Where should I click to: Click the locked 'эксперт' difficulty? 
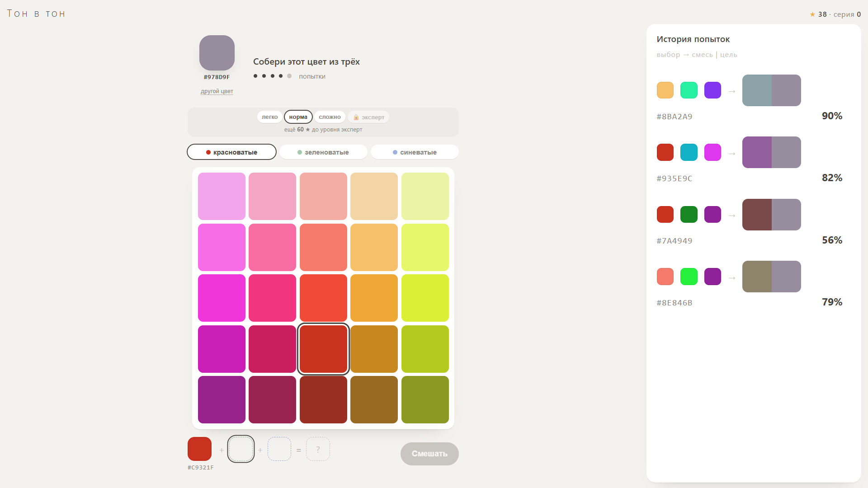368,117
